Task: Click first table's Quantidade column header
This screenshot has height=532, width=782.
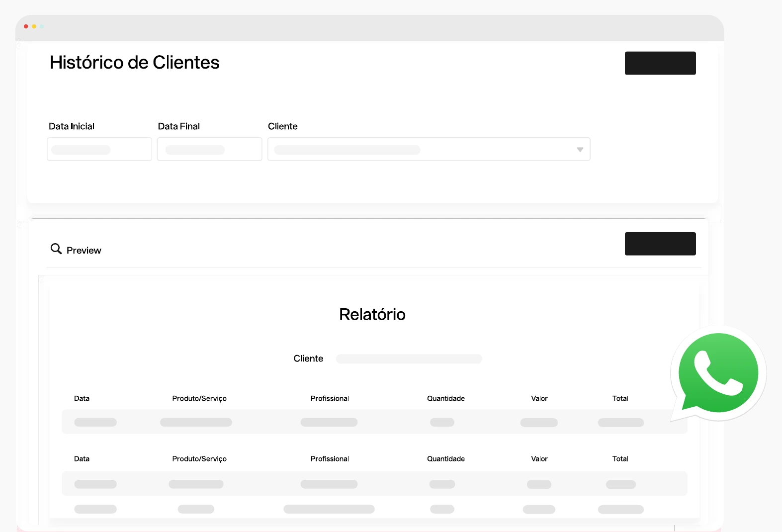Action: click(446, 398)
